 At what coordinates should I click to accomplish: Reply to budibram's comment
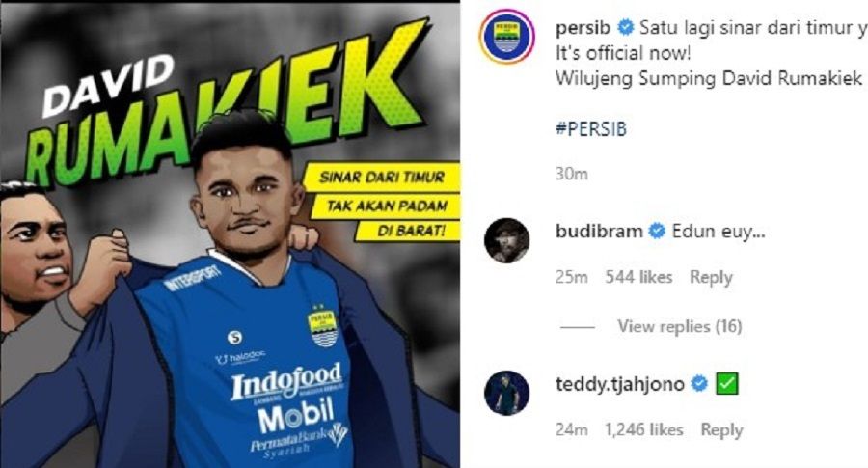[x=711, y=277]
